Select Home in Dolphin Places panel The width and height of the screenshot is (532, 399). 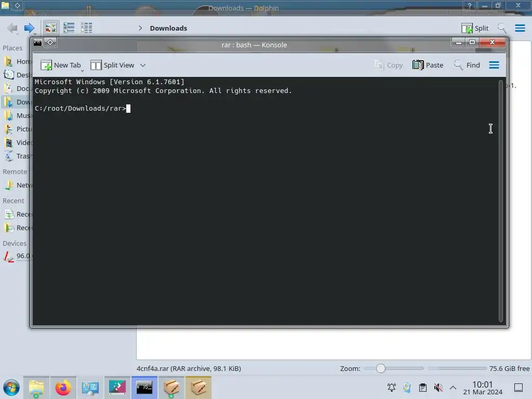pos(17,61)
